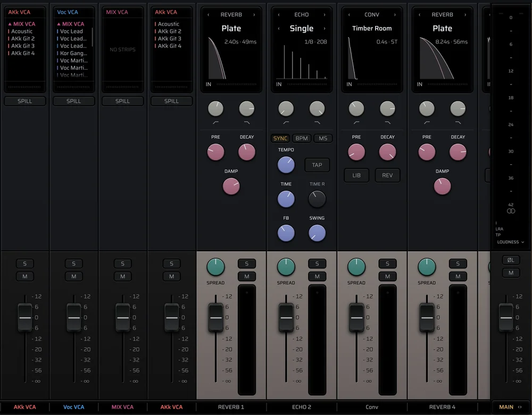The image size is (532, 415).
Task: Click the low-cut filter knob on REVERB 1
Action: (215, 109)
